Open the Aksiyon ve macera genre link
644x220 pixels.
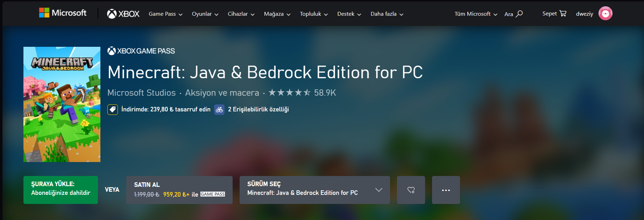[x=222, y=93]
